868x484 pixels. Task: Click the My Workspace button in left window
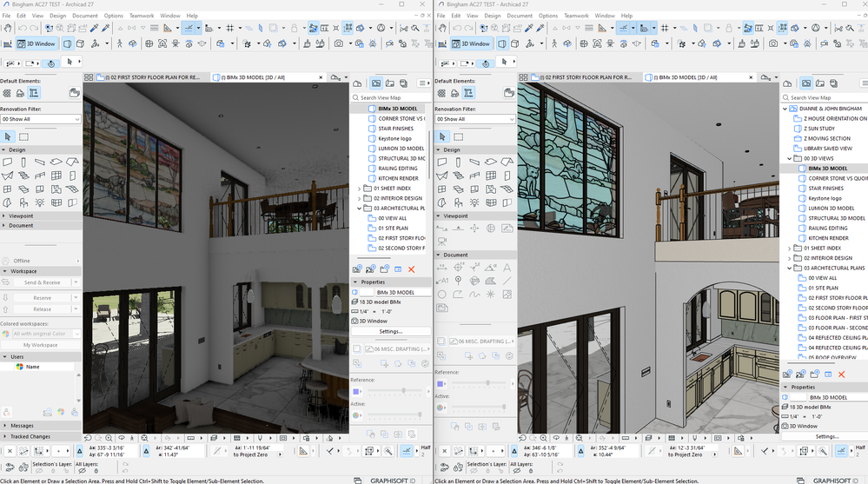[41, 345]
